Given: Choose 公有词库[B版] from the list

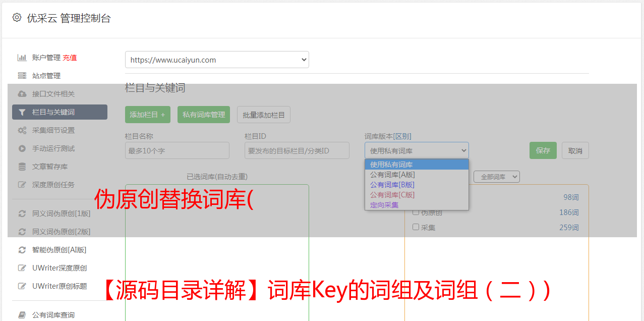Looking at the screenshot, I should [417, 185].
